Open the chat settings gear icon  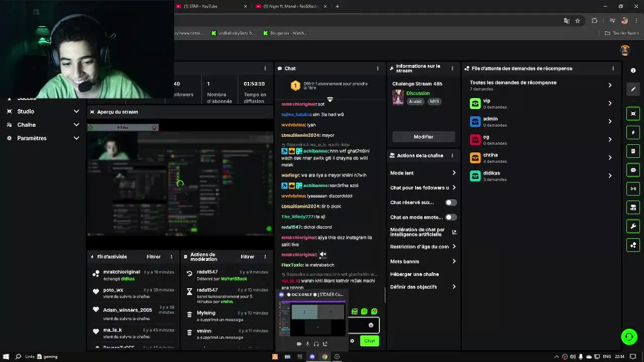352,341
